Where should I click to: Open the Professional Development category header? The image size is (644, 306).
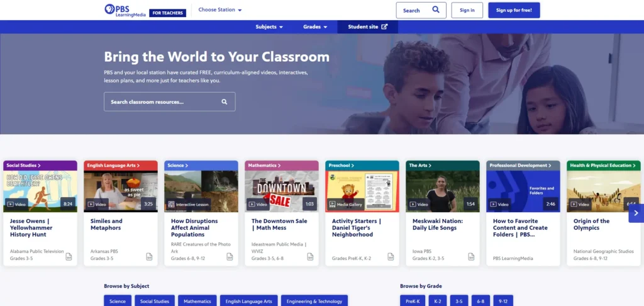523,166
